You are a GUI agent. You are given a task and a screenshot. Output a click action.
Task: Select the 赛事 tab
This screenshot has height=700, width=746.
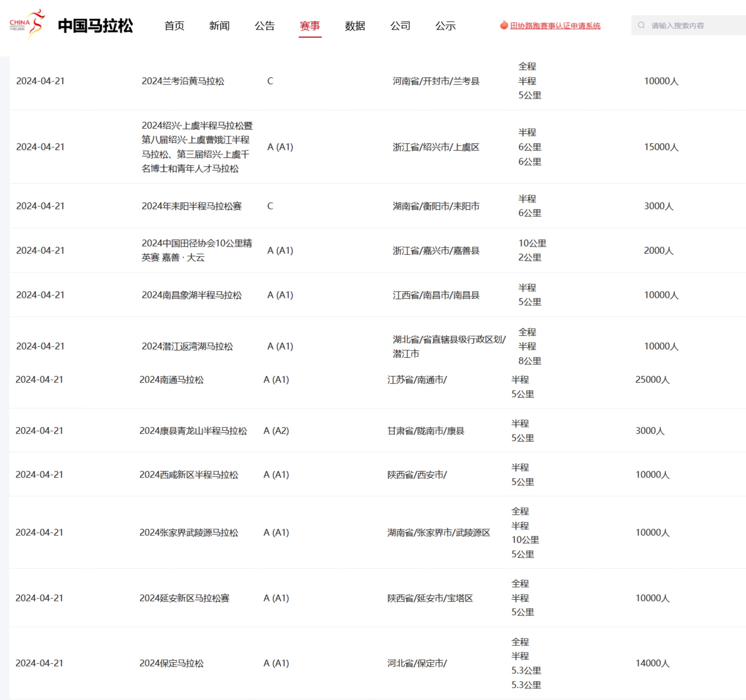(x=310, y=26)
